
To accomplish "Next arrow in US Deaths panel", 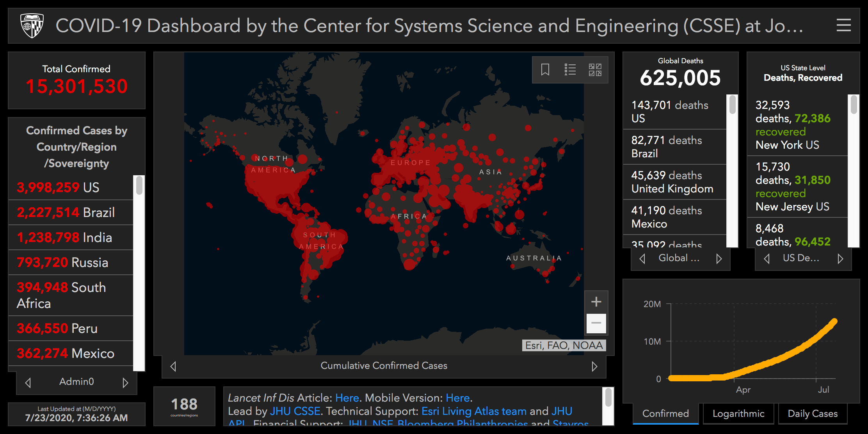I will coord(840,258).
